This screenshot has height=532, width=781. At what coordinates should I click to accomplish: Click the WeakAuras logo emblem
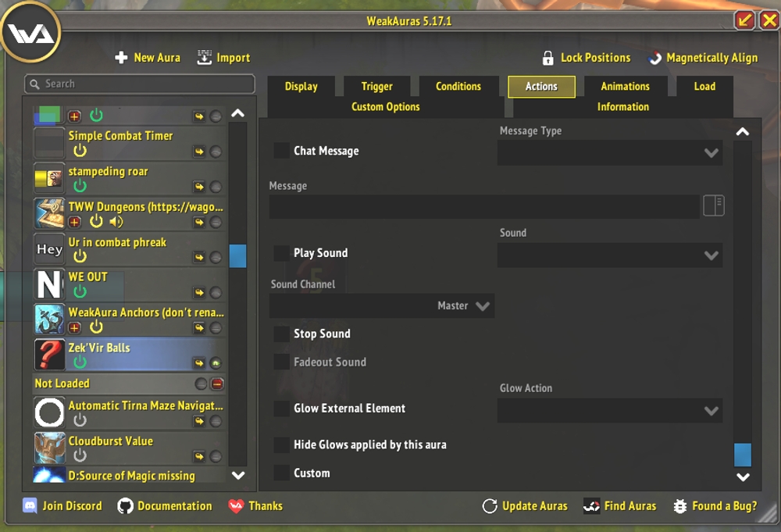click(x=31, y=33)
